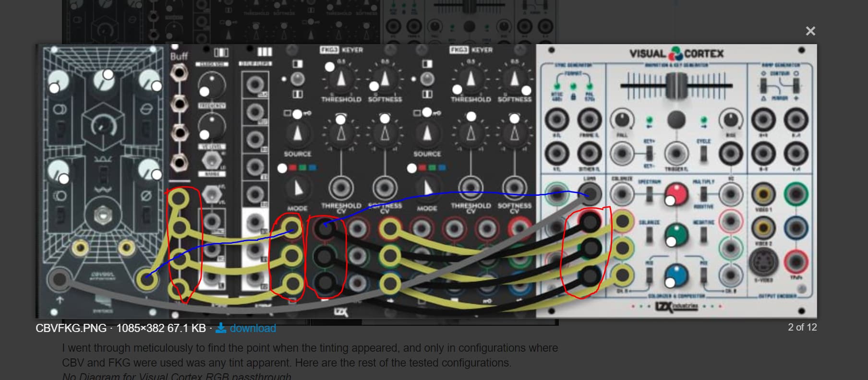
Task: Click the download link for CBVFKG.PNG
Action: (246, 328)
